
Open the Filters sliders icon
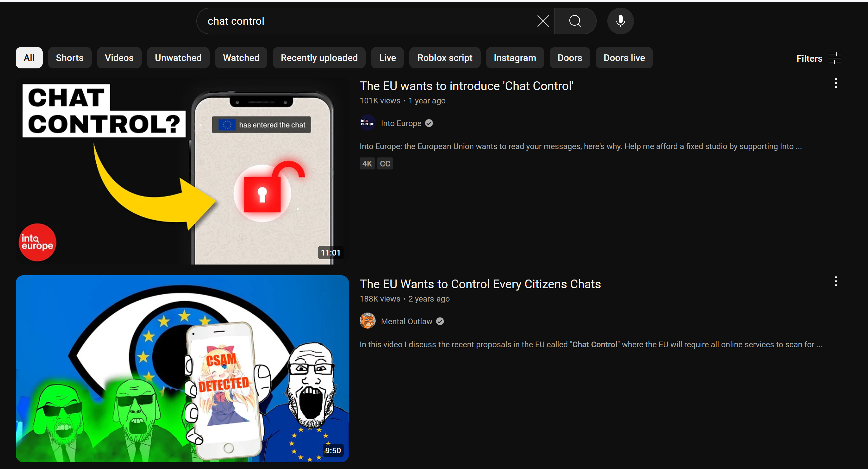click(834, 58)
